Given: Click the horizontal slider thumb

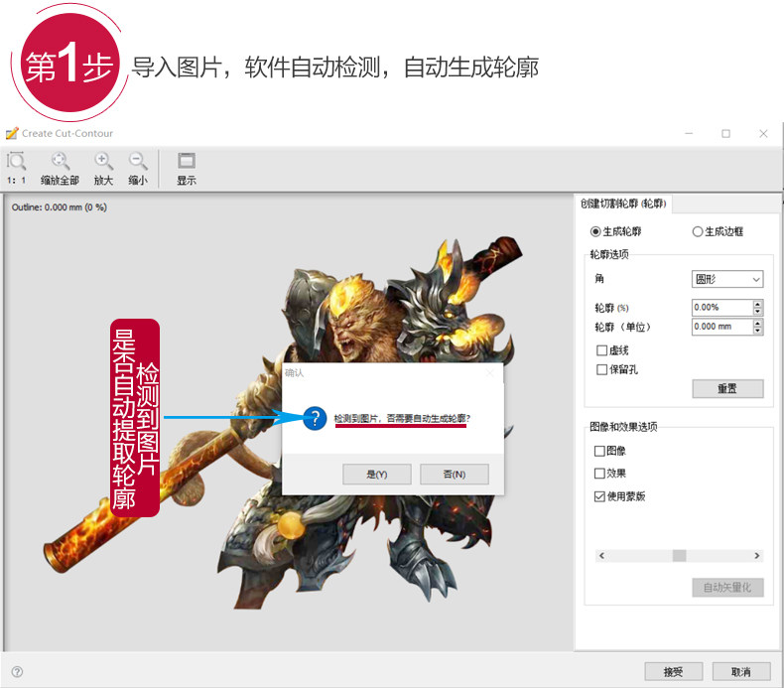Looking at the screenshot, I should (679, 555).
